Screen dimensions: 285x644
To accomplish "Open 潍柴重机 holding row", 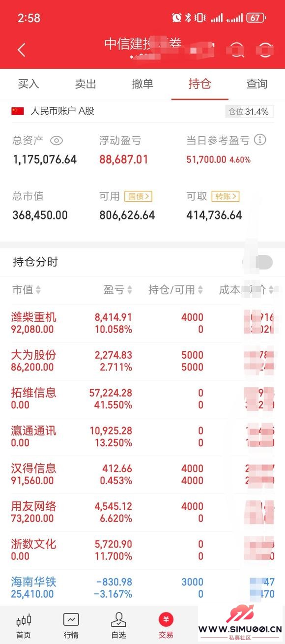I will [142, 323].
